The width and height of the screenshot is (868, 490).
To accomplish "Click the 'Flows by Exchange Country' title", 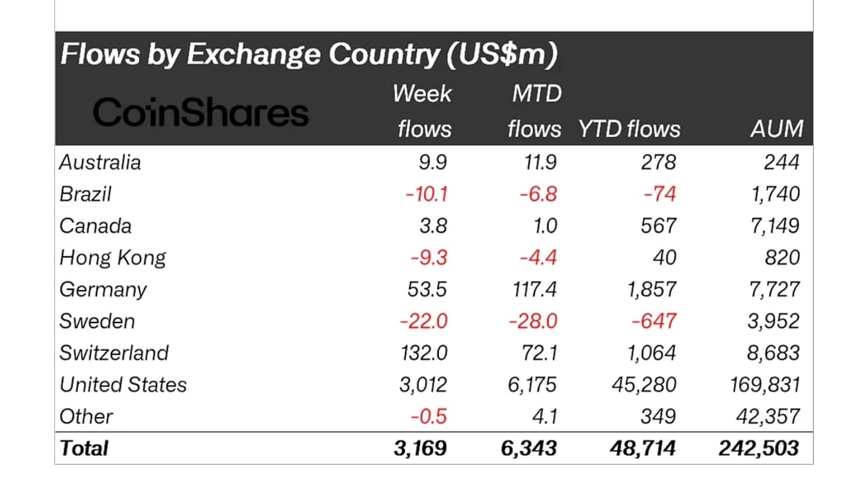I will coord(308,55).
